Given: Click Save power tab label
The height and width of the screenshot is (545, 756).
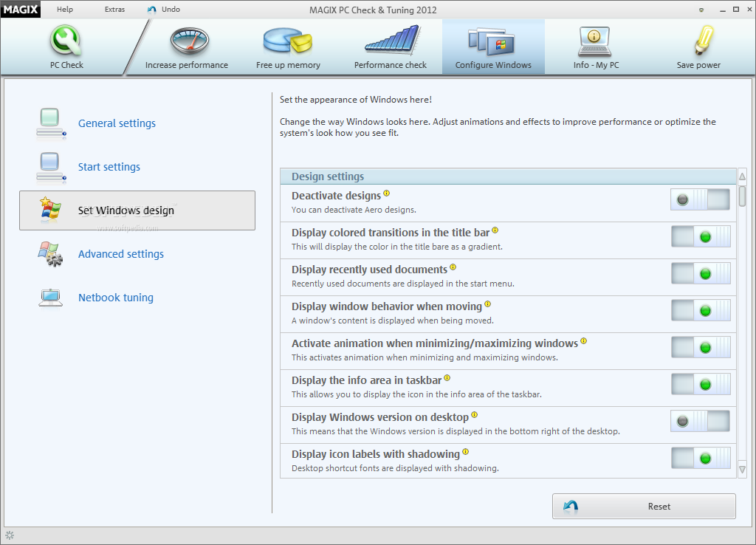Looking at the screenshot, I should point(698,65).
